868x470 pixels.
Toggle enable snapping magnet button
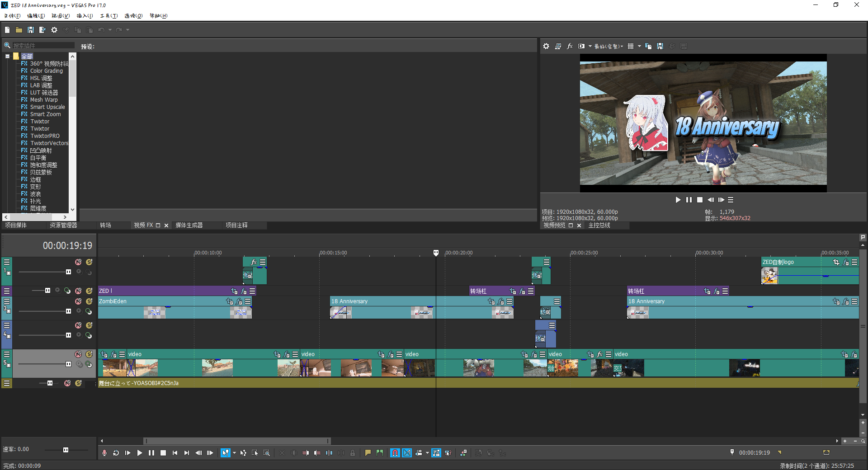[395, 453]
